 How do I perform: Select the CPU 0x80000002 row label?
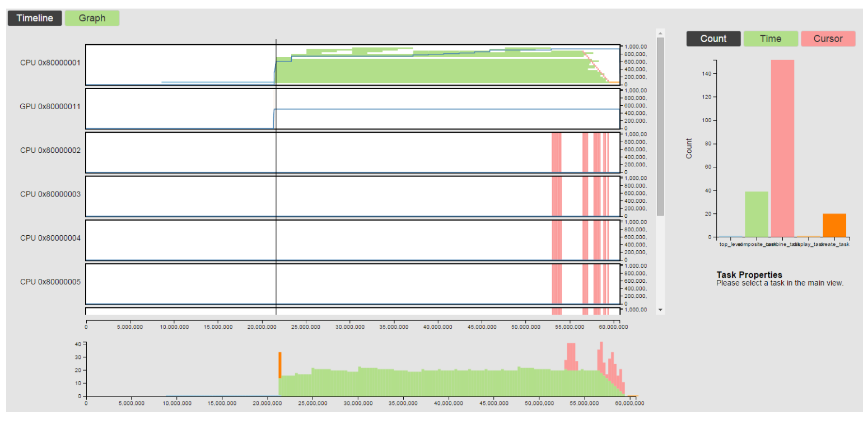50,150
